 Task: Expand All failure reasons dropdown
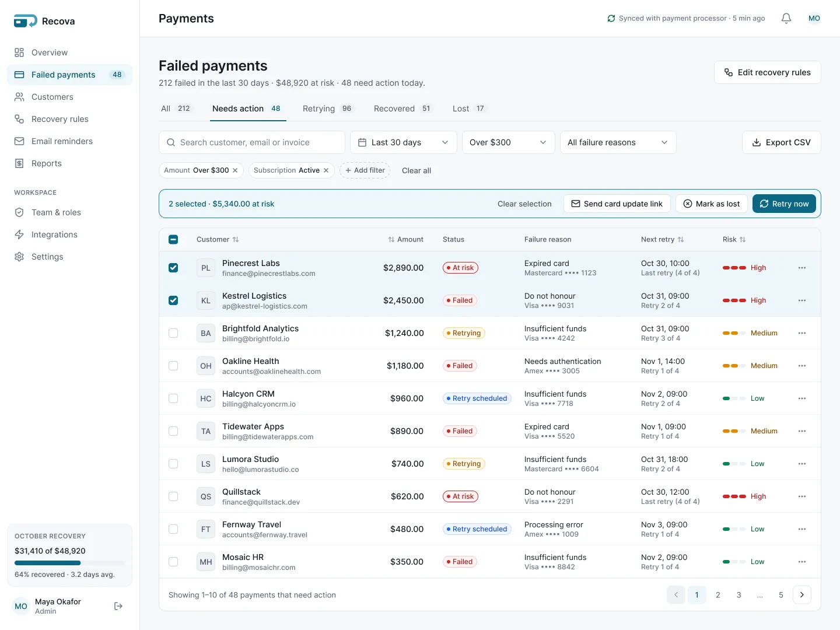618,142
